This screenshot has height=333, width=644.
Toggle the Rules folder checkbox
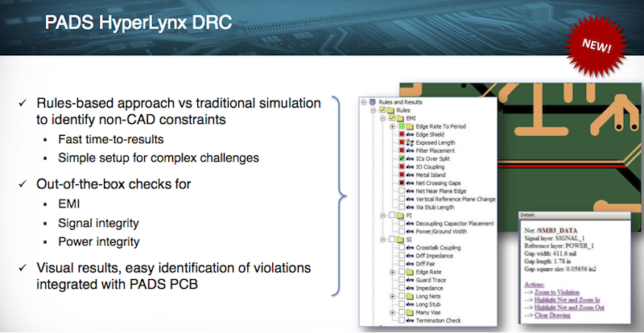pos(382,110)
